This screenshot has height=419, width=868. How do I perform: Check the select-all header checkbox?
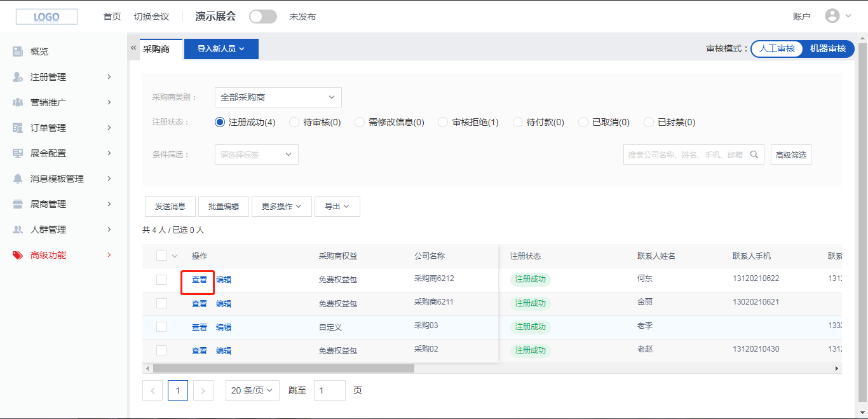click(x=161, y=256)
